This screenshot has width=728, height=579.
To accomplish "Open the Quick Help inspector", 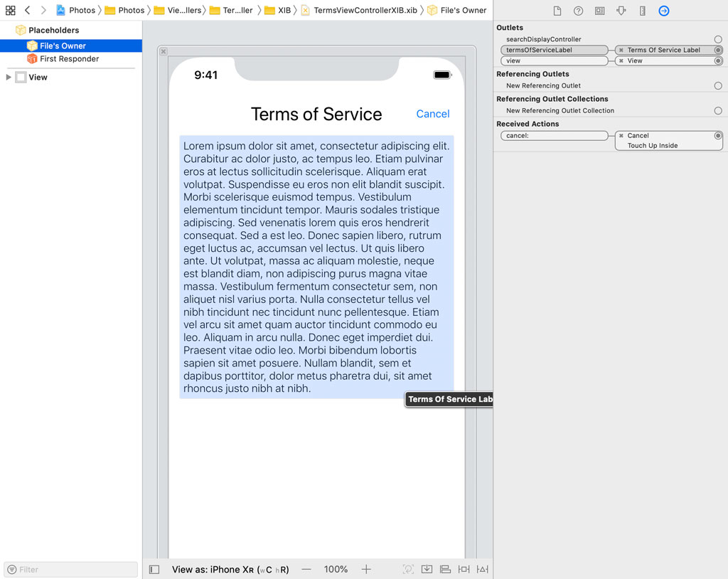I will pos(577,11).
